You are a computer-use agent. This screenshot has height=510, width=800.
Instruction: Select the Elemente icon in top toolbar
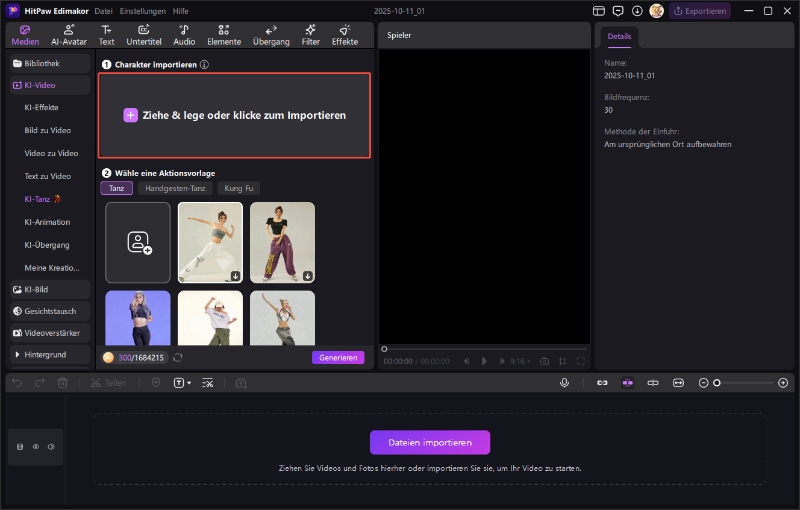[223, 35]
